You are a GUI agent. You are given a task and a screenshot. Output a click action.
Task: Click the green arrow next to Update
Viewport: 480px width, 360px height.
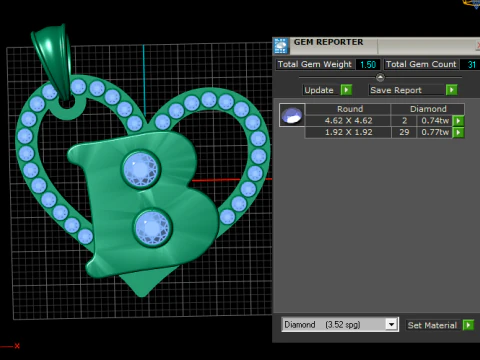point(346,90)
